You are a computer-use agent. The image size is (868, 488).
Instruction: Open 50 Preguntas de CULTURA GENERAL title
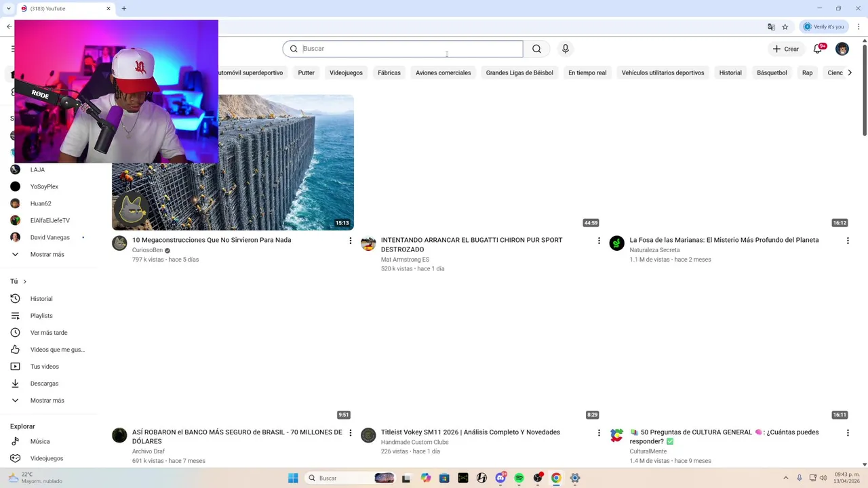pos(724,436)
